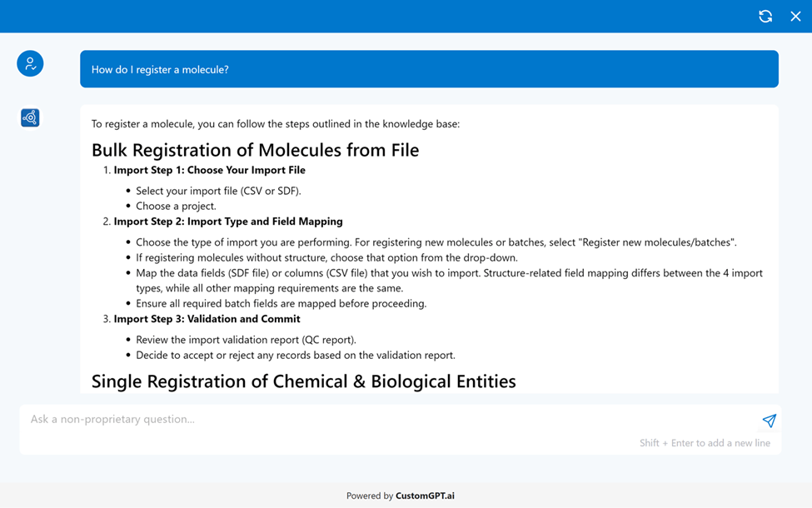
Task: Click the "To register a molecule" intro sentence
Action: click(x=275, y=124)
